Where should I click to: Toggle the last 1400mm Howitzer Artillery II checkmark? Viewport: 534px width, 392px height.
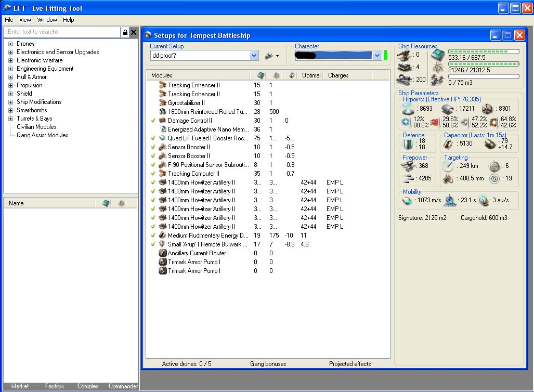[153, 227]
